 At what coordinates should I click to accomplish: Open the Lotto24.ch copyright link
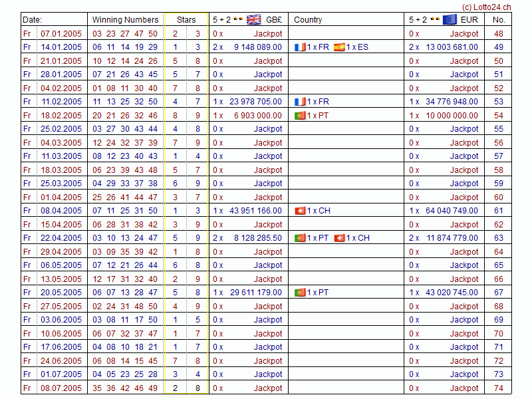click(487, 6)
